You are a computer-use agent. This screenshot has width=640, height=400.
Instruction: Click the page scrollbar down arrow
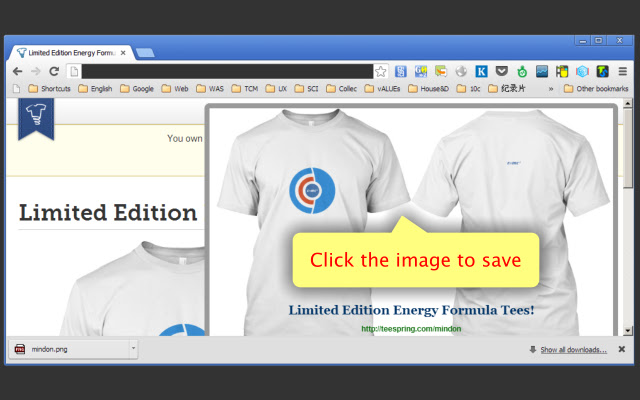pyautogui.click(x=628, y=331)
